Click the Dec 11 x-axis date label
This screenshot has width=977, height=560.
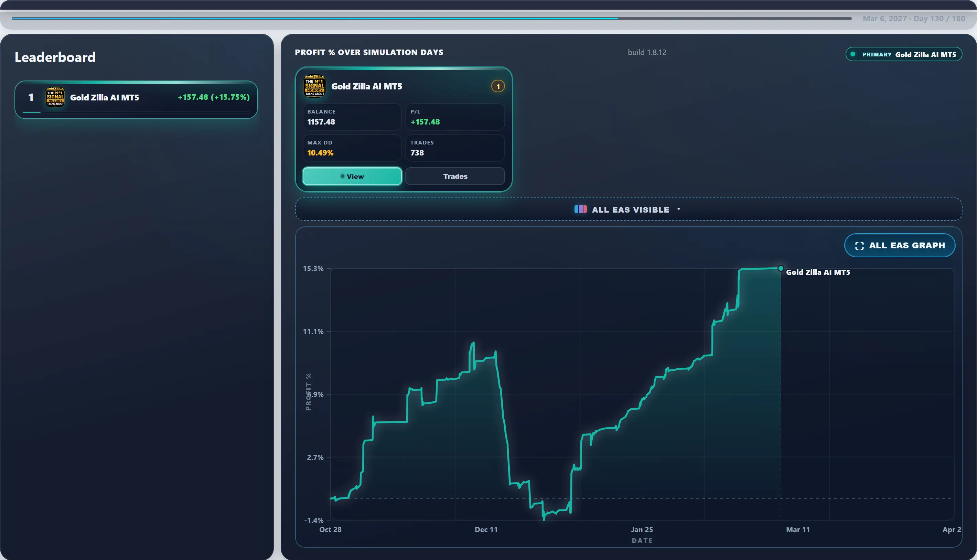(x=486, y=530)
